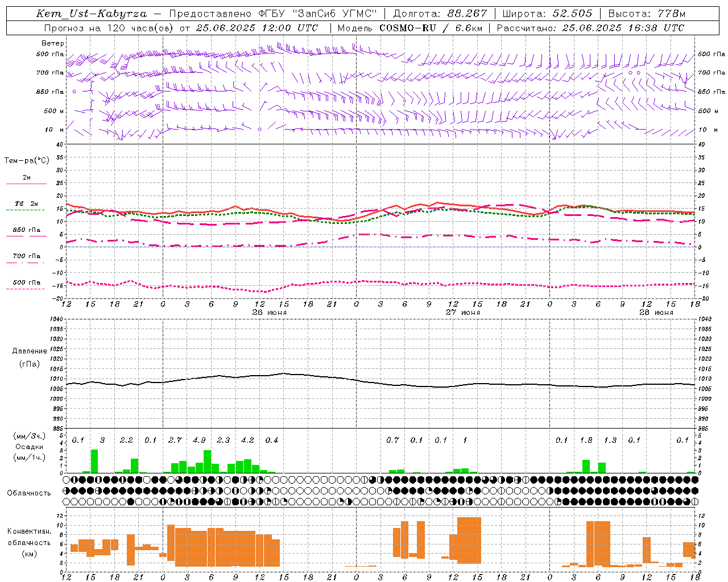Image resolution: width=728 pixels, height=582 pixels.
Task: Click the Давление panel label
Action: pyautogui.click(x=30, y=351)
